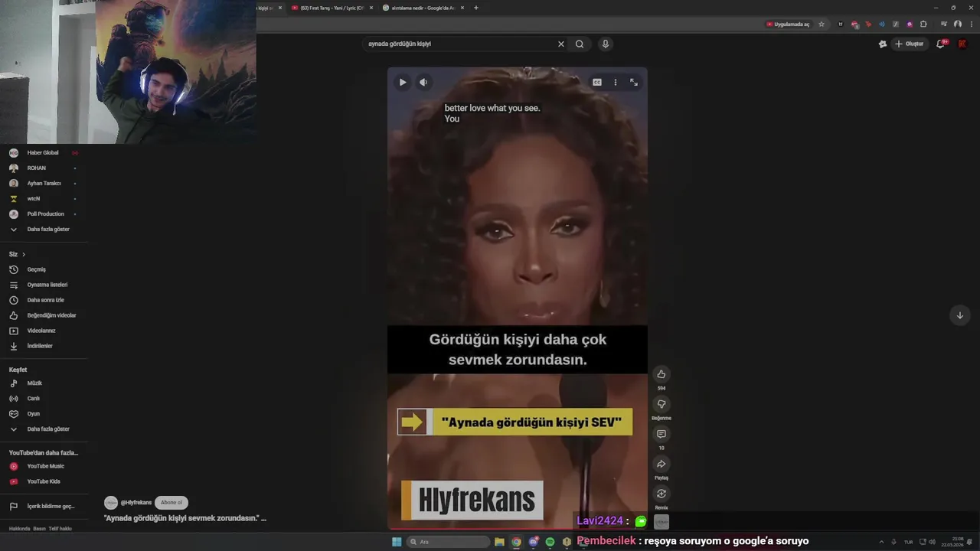Click the Oluştur create button
Image resolution: width=980 pixels, height=551 pixels.
click(909, 44)
